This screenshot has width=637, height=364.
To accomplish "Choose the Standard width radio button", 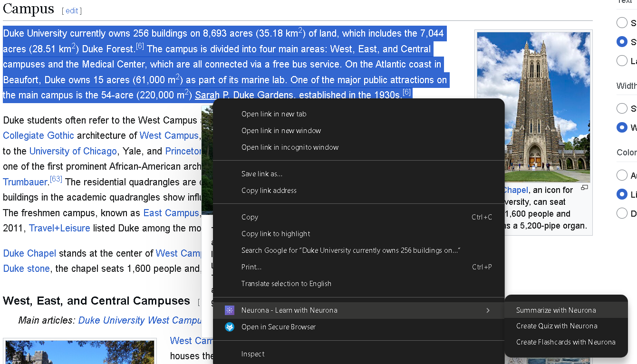I will click(x=622, y=108).
